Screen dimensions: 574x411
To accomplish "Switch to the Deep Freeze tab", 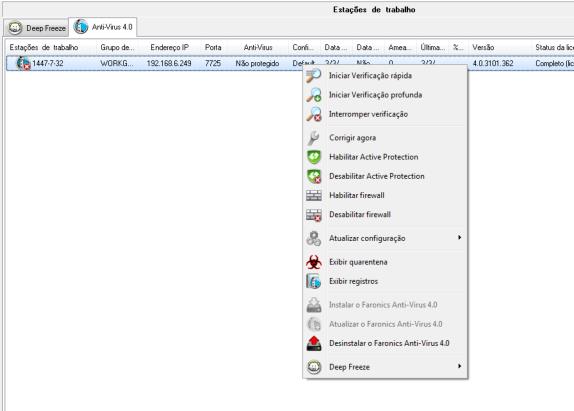I will click(37, 28).
